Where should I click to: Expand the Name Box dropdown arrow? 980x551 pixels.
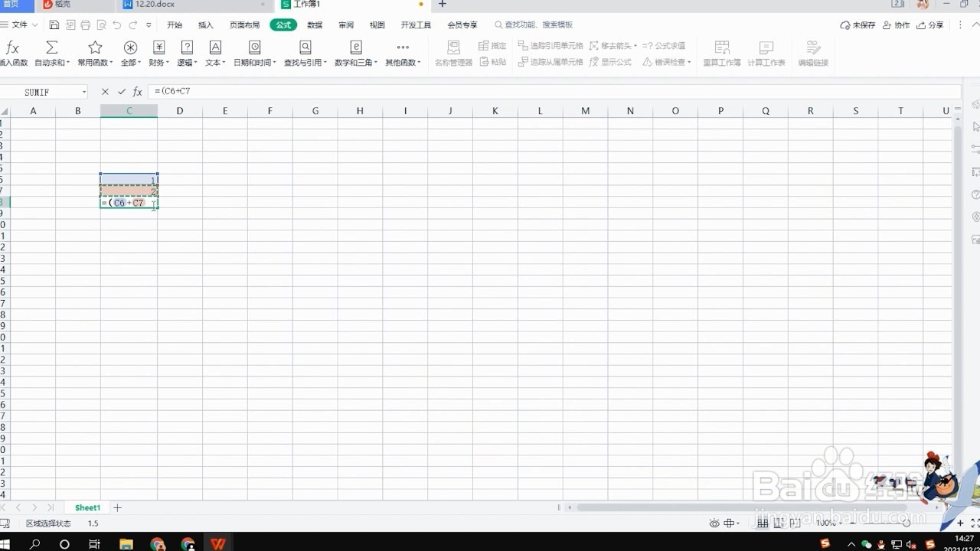click(x=83, y=92)
